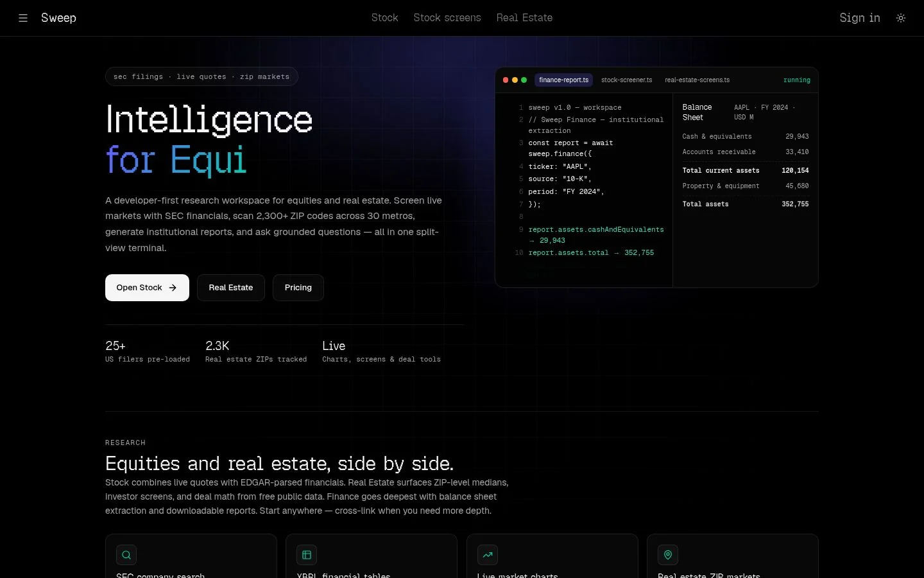Image resolution: width=924 pixels, height=578 pixels.
Task: Click the running status label
Action: coord(797,80)
